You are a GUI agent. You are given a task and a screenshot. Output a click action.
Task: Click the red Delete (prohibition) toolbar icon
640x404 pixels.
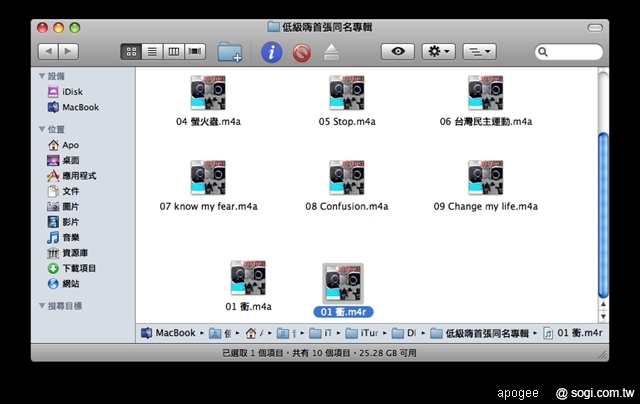coord(302,53)
